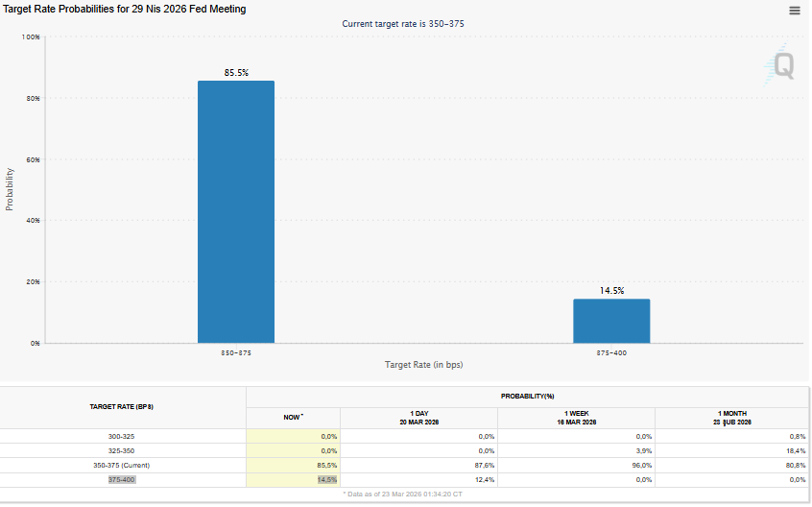Viewport: 812px width, 507px height.
Task: Click the 14.5% data label above bar
Action: 611,290
